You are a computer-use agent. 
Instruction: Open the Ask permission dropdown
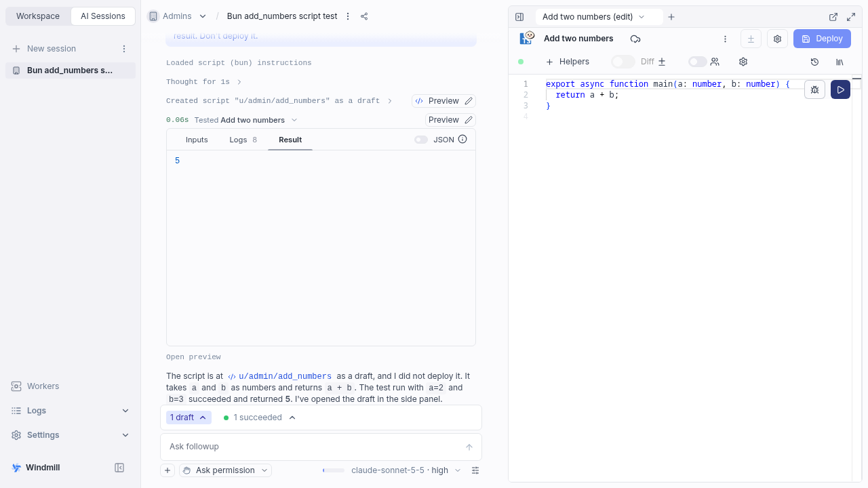pyautogui.click(x=225, y=470)
